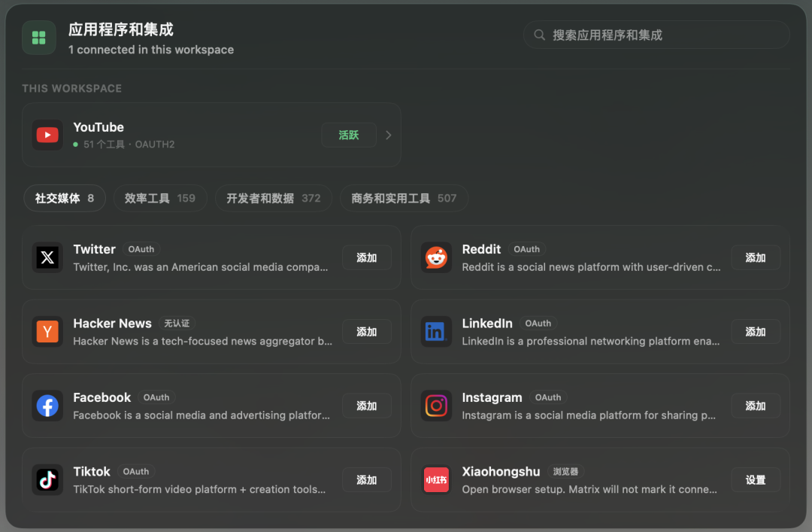812x532 pixels.
Task: Click the Xiaohongshu logo icon
Action: pyautogui.click(x=436, y=479)
